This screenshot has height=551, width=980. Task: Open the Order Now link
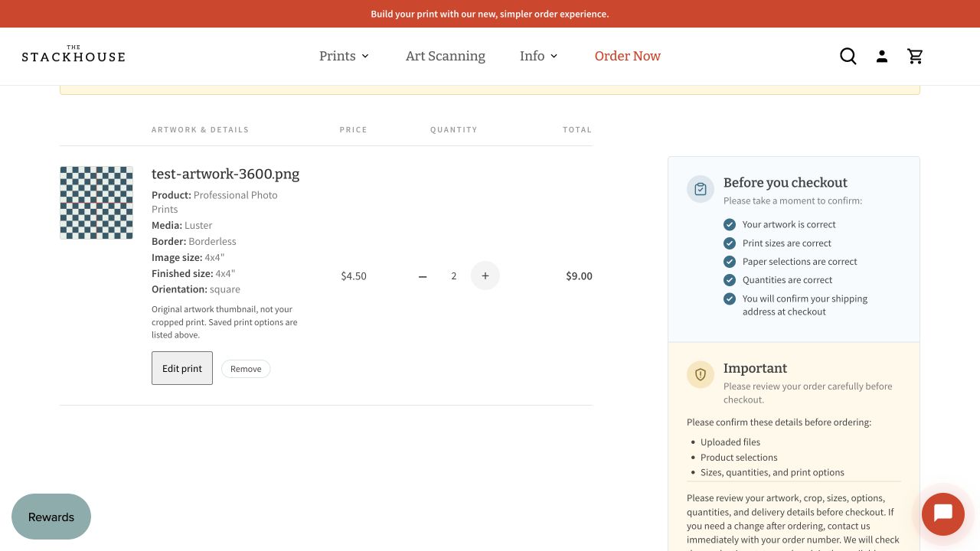tap(628, 56)
